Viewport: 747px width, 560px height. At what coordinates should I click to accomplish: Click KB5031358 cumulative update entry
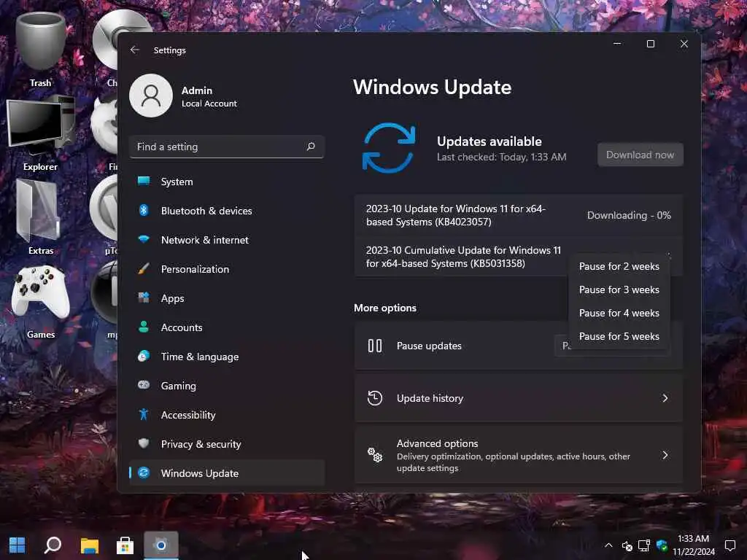[x=463, y=257]
